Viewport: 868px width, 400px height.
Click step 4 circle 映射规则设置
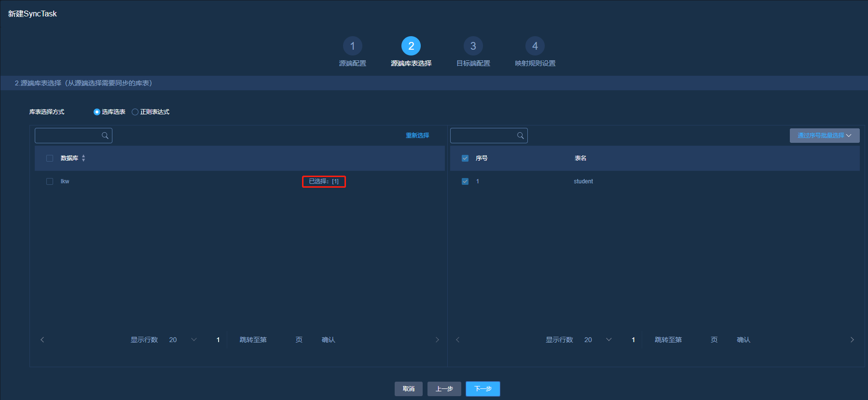click(x=535, y=46)
